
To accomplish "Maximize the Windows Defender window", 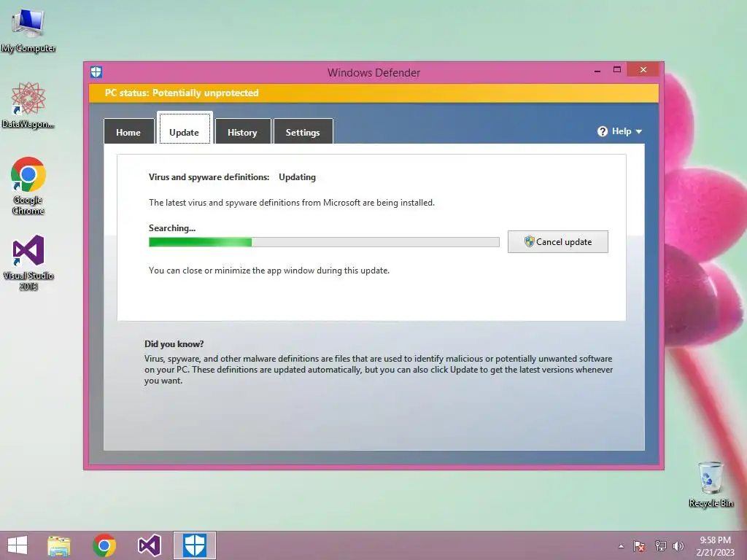I will pyautogui.click(x=617, y=69).
